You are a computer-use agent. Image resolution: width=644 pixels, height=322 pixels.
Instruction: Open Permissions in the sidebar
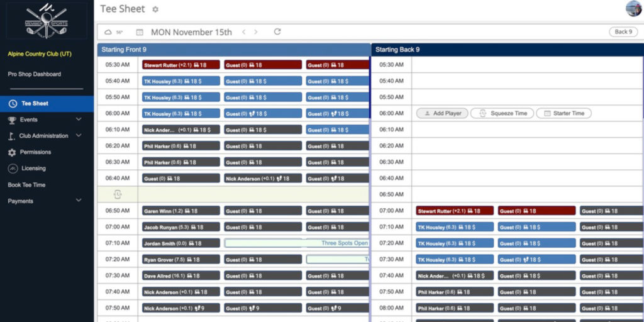(35, 152)
